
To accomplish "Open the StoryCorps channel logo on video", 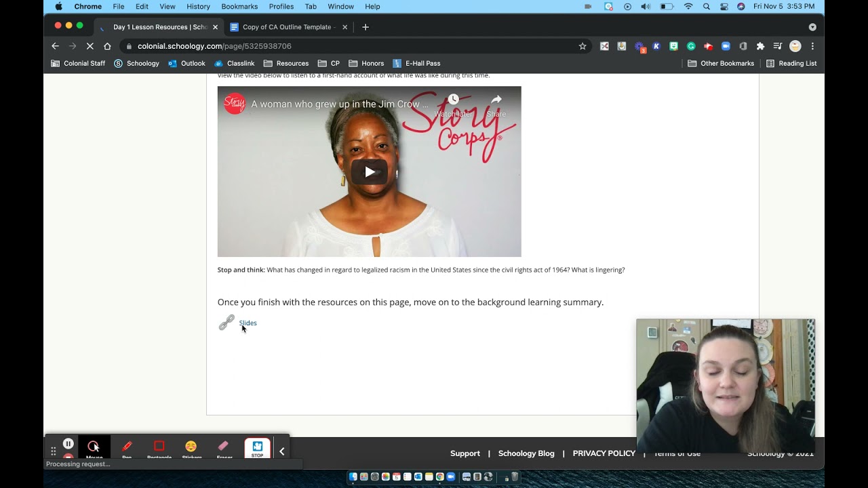I will coord(235,104).
